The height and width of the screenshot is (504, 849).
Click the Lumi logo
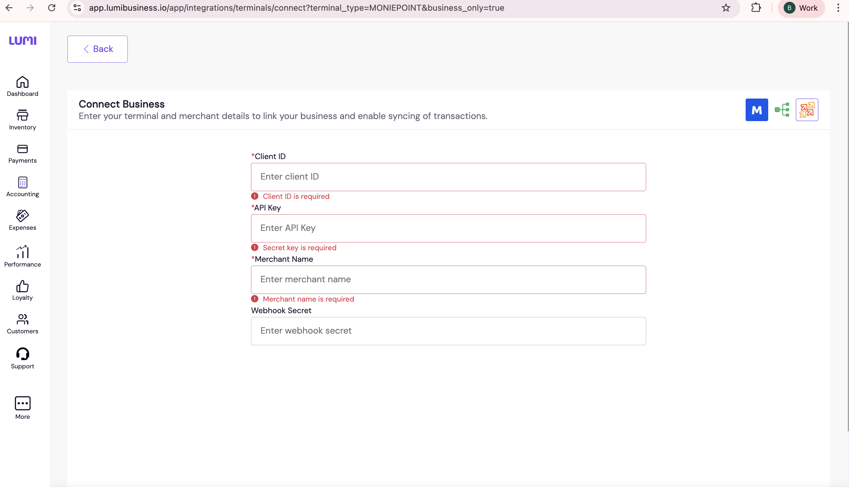pyautogui.click(x=23, y=40)
